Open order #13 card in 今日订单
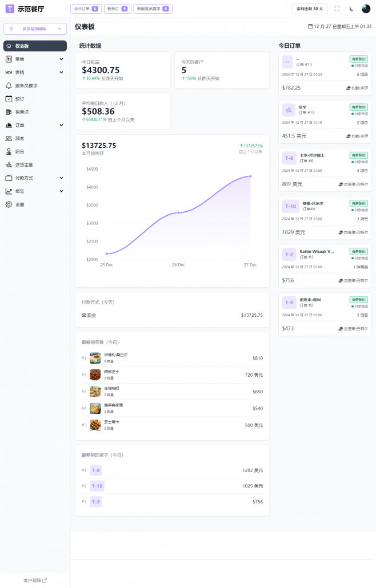The image size is (376, 588). [x=325, y=74]
